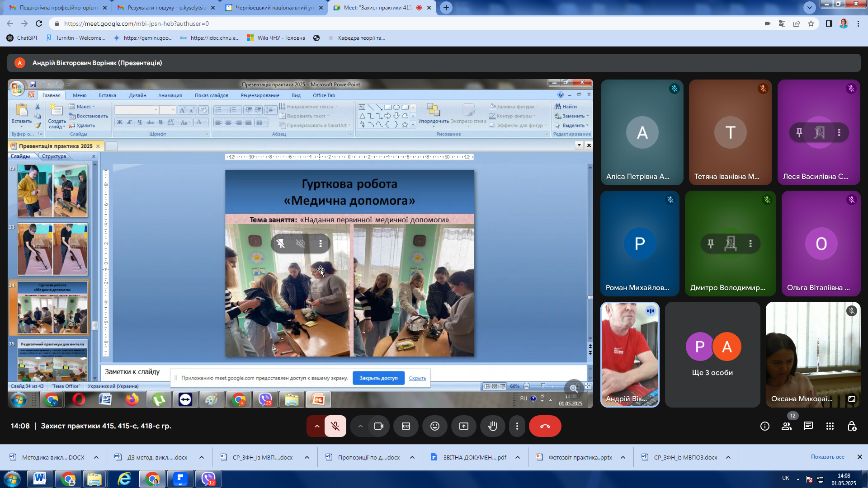Open Viber from the Windows taskbar

click(208, 479)
